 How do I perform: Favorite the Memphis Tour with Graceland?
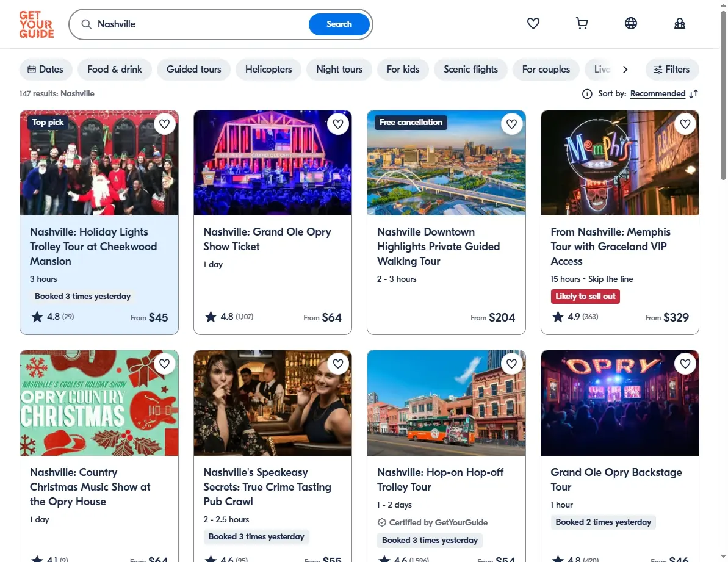coord(685,124)
